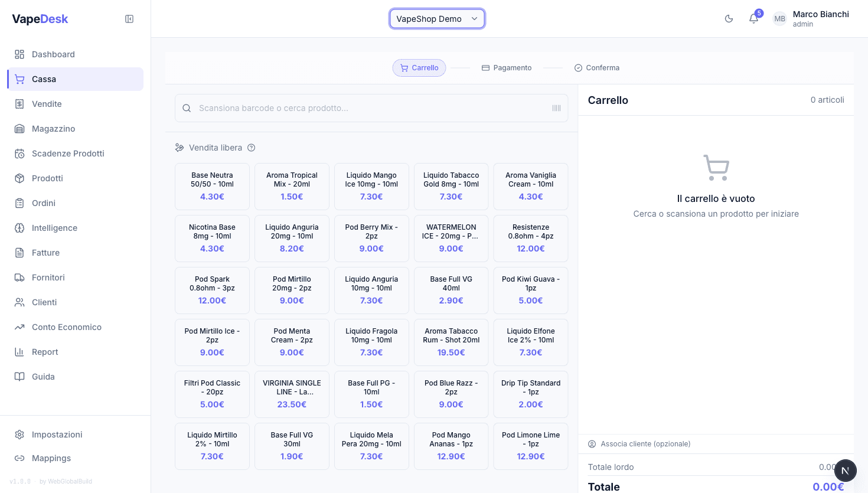The image size is (868, 493).
Task: Toggle dark mode moon icon
Action: (729, 19)
